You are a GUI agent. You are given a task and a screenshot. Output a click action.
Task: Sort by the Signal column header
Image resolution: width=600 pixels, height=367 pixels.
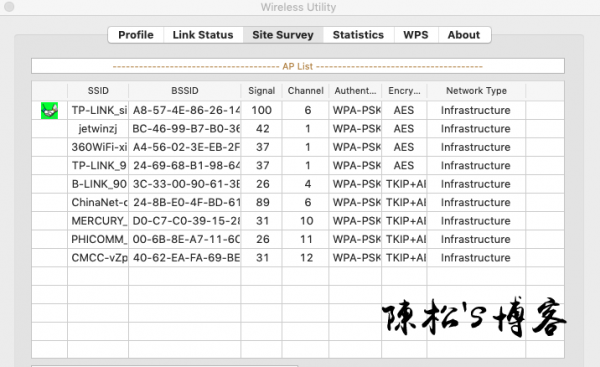point(262,91)
